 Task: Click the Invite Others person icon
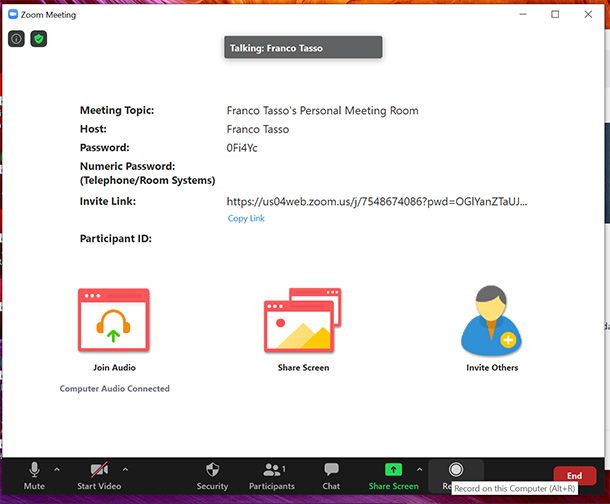click(x=491, y=321)
